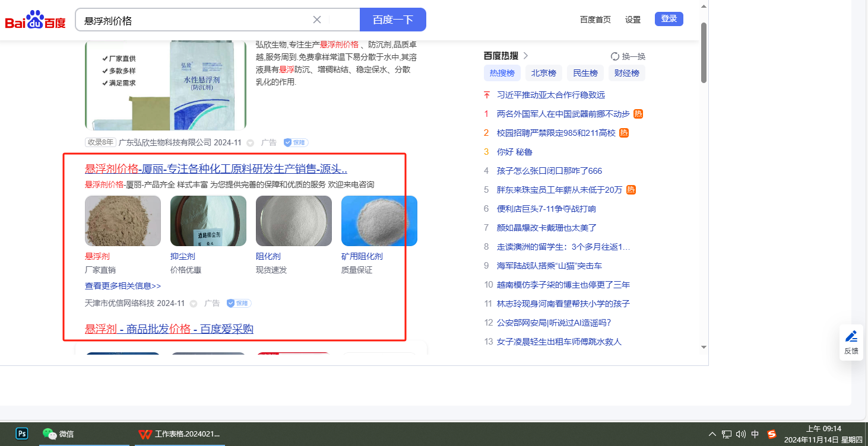This screenshot has height=446, width=868.
Task: Open hot search 女子凌晨轻生出租车师傅跳水救人
Action: point(559,342)
